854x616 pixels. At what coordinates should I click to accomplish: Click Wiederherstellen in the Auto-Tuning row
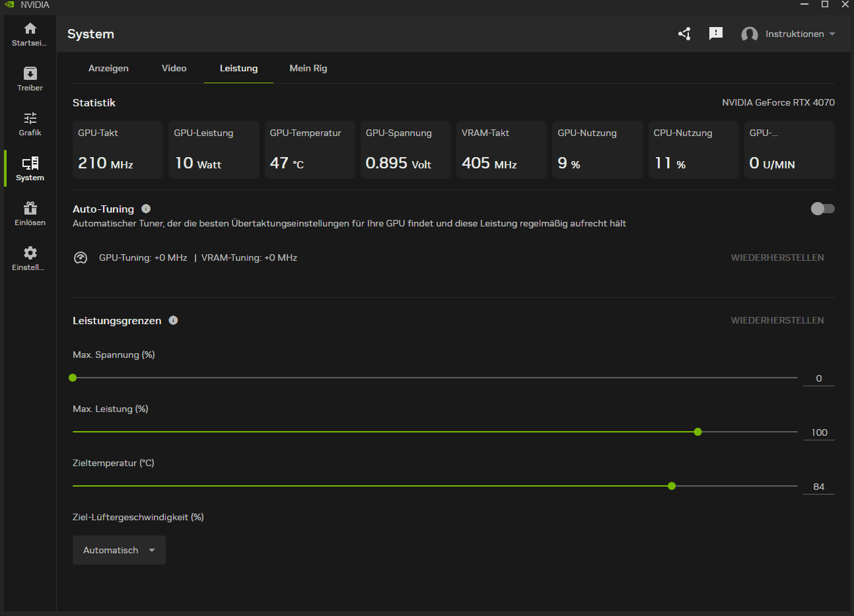click(777, 257)
